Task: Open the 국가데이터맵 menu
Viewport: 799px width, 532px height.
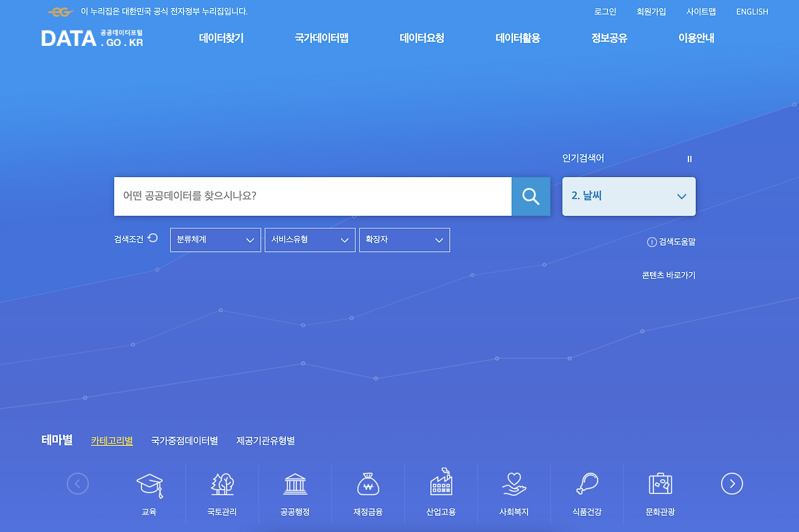Action: coord(321,38)
